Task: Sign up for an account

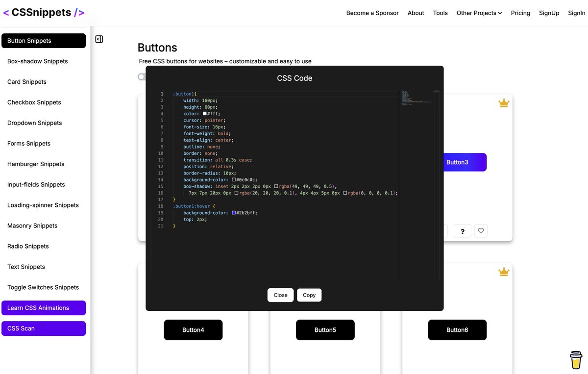Action: click(549, 13)
